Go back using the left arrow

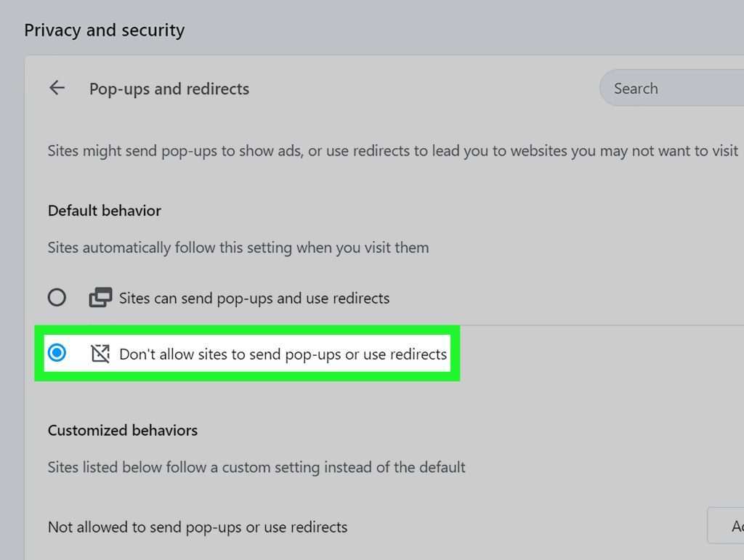(57, 88)
